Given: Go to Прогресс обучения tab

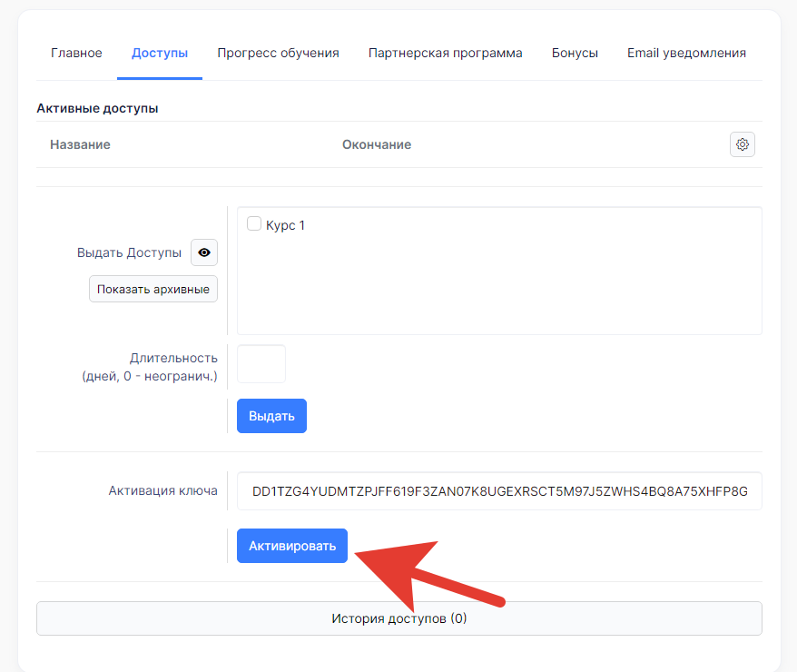Looking at the screenshot, I should 278,53.
